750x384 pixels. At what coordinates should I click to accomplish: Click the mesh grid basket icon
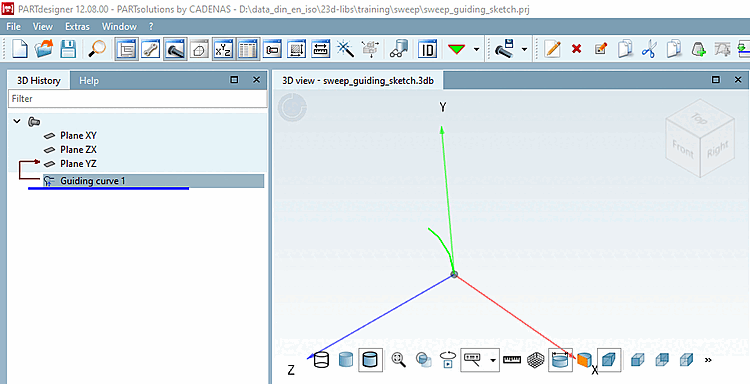536,360
